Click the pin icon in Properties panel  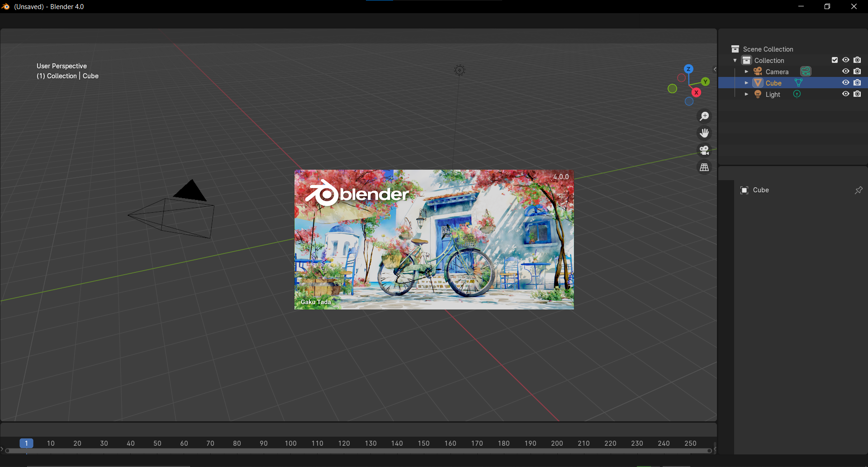coord(859,190)
